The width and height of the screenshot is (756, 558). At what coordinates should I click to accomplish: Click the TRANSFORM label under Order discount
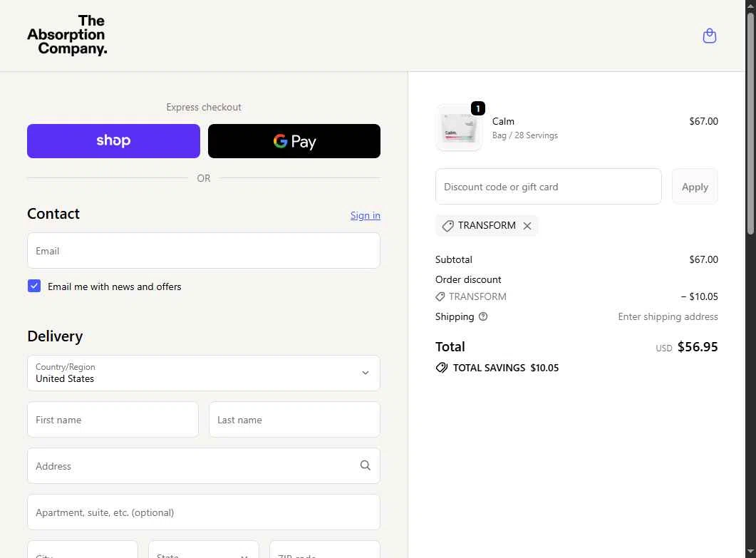point(477,296)
